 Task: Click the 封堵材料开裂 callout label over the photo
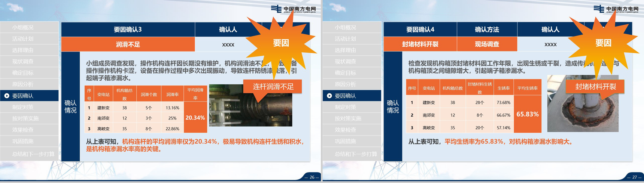tap(595, 87)
